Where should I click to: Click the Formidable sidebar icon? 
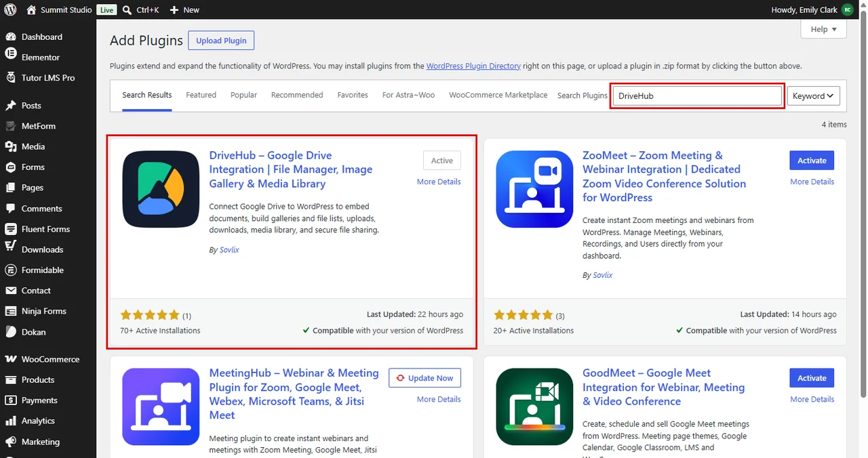(10, 270)
